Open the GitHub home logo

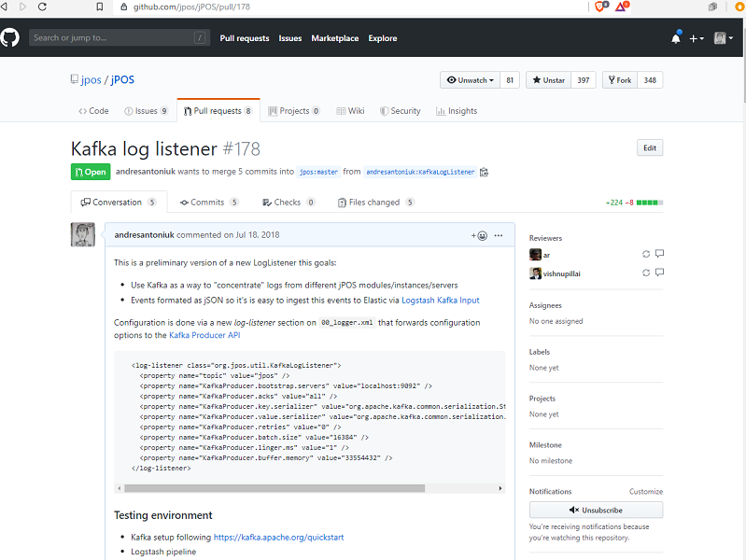point(10,37)
